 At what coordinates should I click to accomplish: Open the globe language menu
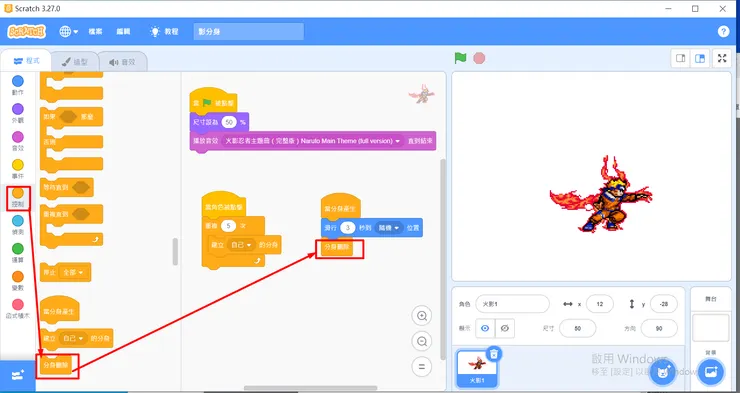68,32
